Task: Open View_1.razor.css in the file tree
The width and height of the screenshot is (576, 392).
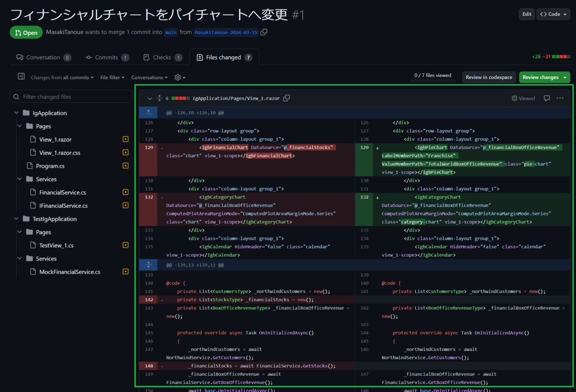Action: tap(60, 153)
